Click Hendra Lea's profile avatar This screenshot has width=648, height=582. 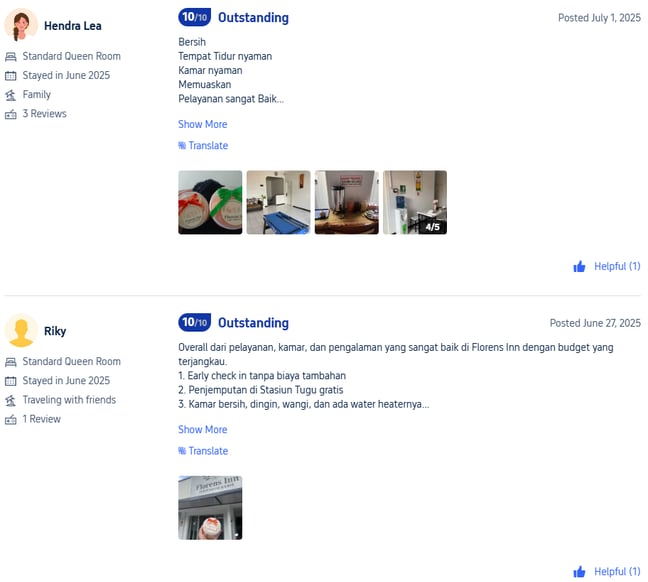[x=21, y=25]
